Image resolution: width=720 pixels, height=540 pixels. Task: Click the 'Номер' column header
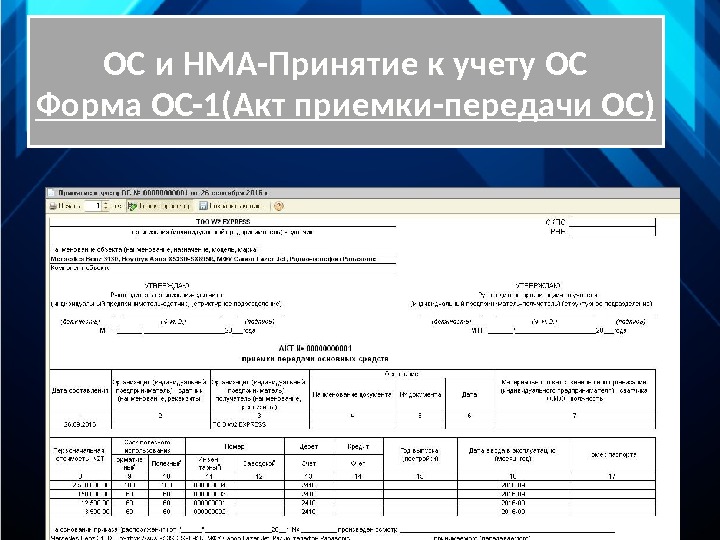coord(235,446)
